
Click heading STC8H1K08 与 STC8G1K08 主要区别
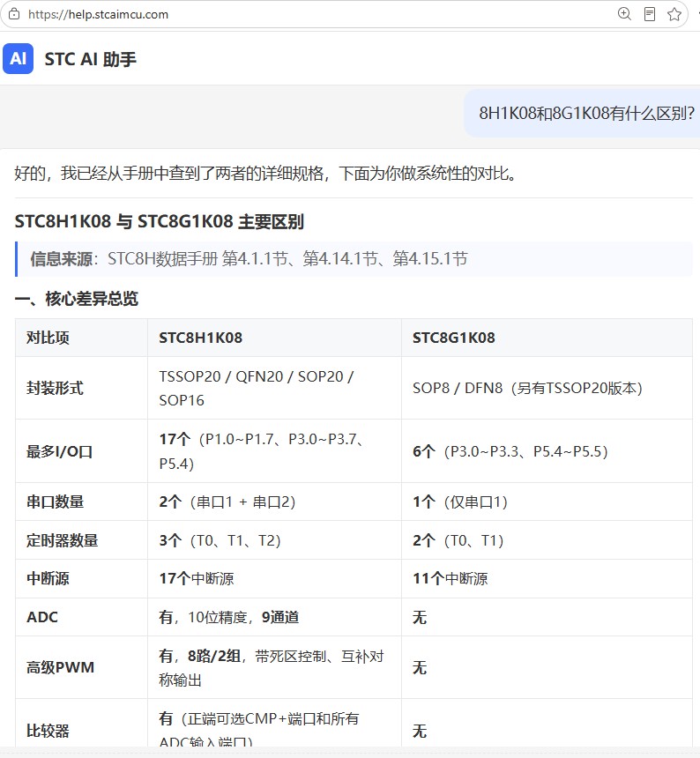pyautogui.click(x=159, y=221)
